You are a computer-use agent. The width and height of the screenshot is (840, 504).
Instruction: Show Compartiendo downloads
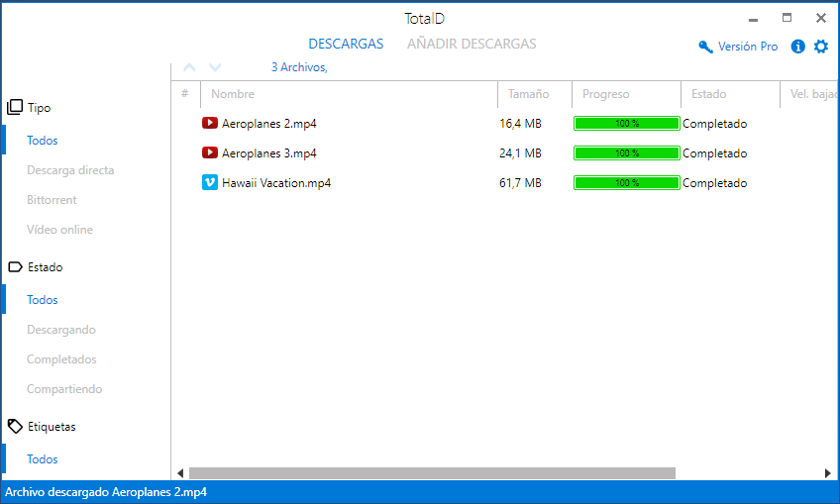click(x=64, y=389)
